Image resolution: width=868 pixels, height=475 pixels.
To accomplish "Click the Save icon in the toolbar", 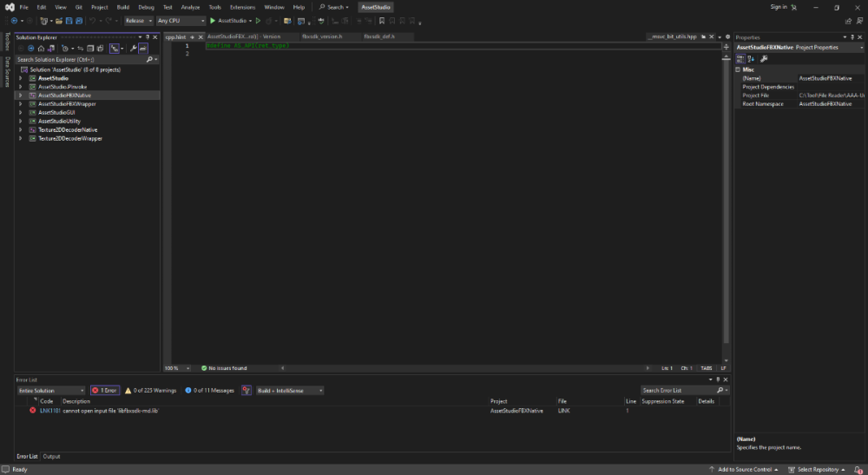I will click(69, 21).
